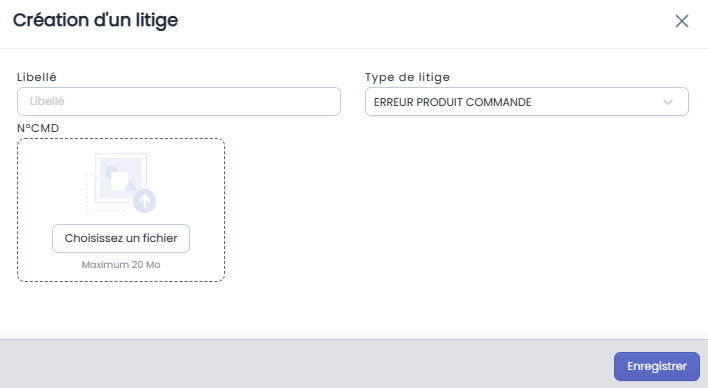The width and height of the screenshot is (708, 388).
Task: Click the N°CMD label
Action: [x=38, y=128]
